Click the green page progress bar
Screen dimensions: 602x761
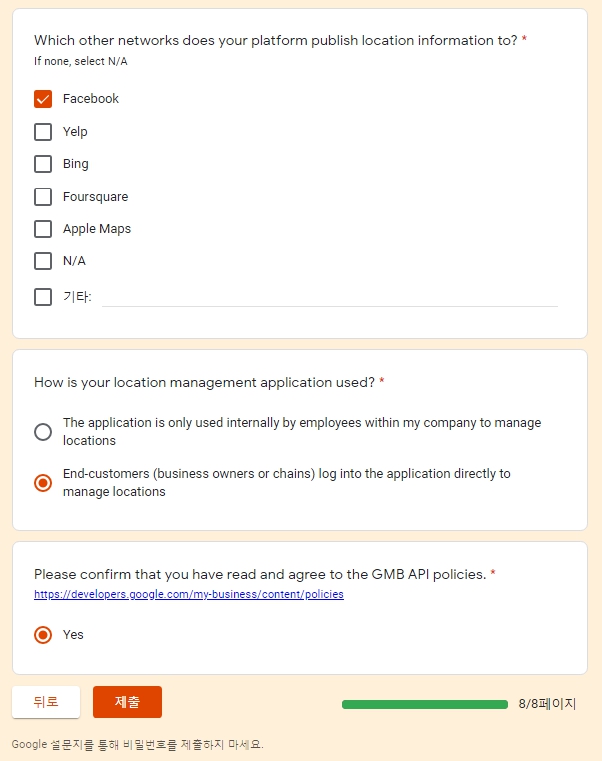[x=425, y=704]
